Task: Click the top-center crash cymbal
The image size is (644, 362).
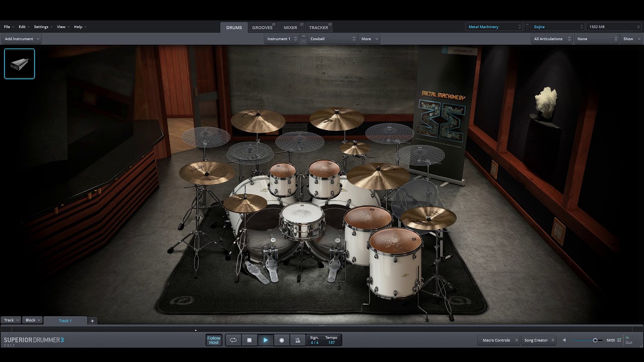Action: [x=337, y=119]
